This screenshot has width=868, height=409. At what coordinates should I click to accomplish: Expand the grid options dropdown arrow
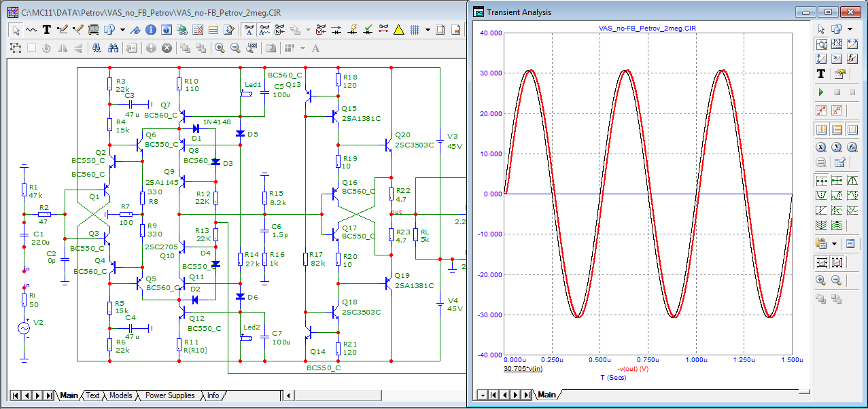click(x=428, y=30)
